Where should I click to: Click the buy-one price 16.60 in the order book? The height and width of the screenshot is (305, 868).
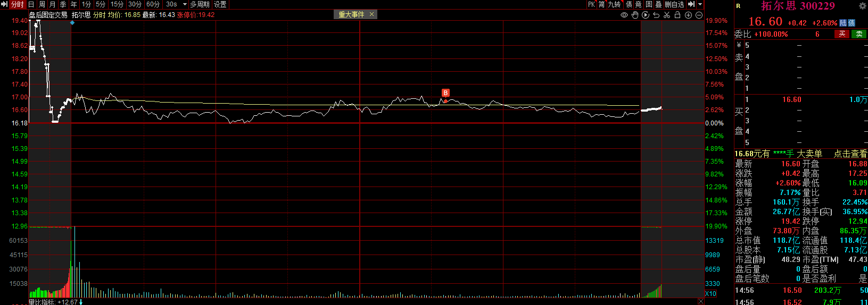[x=791, y=99]
